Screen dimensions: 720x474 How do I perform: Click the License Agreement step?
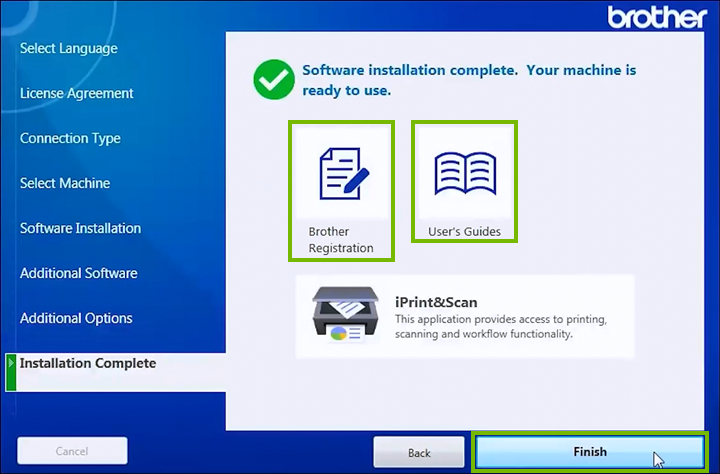(77, 93)
